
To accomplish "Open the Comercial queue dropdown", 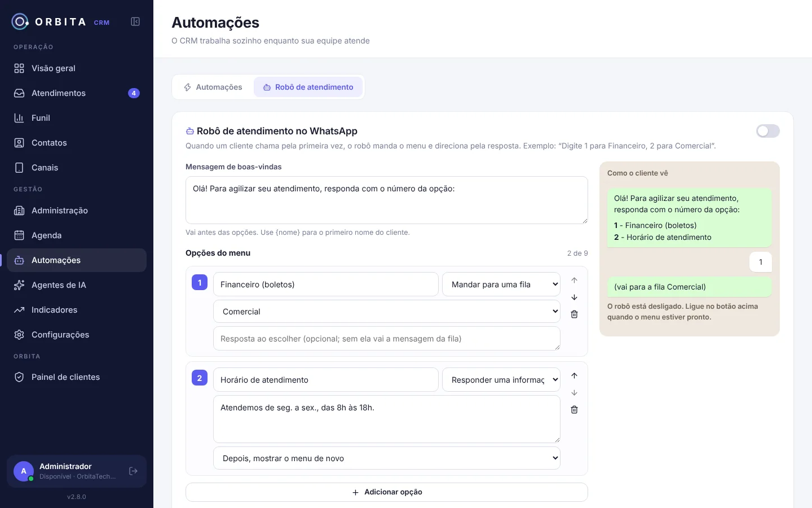I will 387,312.
